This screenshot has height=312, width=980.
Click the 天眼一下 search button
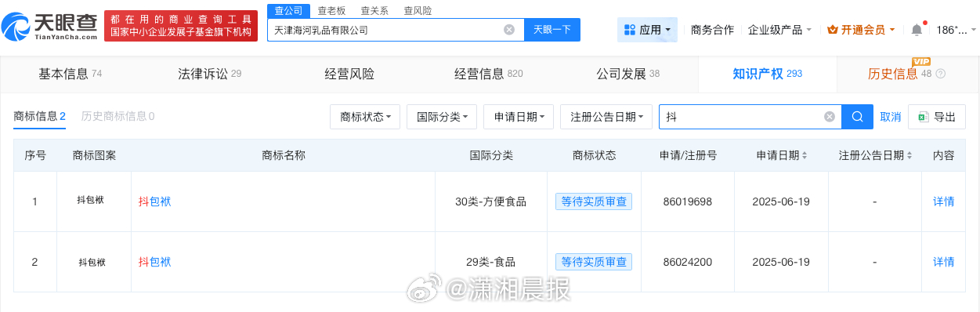552,30
